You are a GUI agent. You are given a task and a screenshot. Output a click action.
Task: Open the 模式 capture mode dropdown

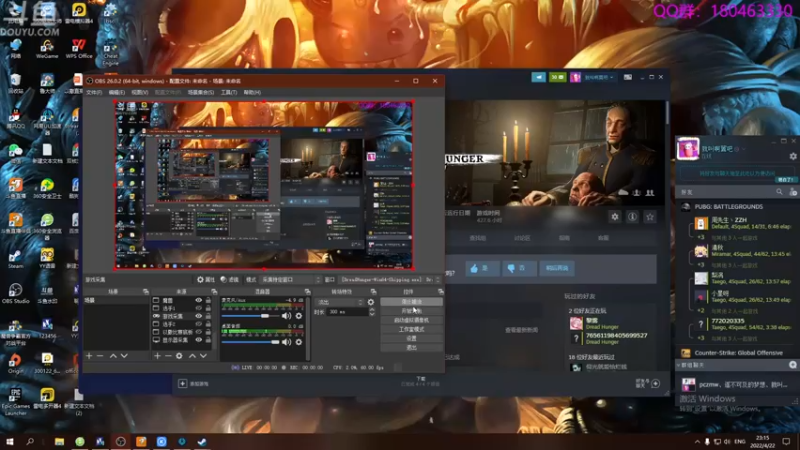[x=291, y=280]
